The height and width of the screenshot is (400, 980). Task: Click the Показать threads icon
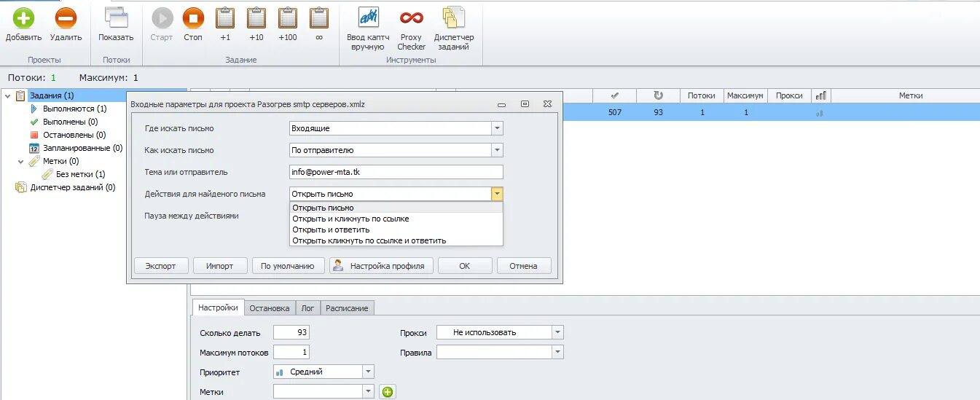tap(116, 18)
